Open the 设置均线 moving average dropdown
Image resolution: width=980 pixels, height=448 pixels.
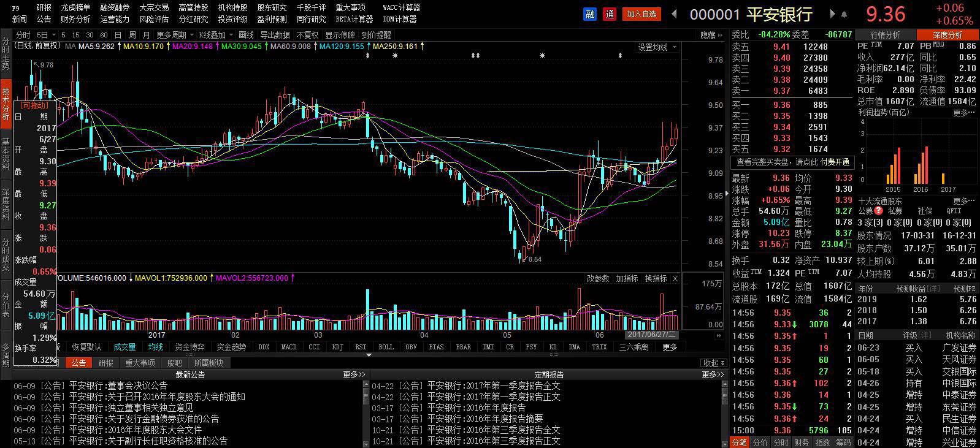point(657,47)
